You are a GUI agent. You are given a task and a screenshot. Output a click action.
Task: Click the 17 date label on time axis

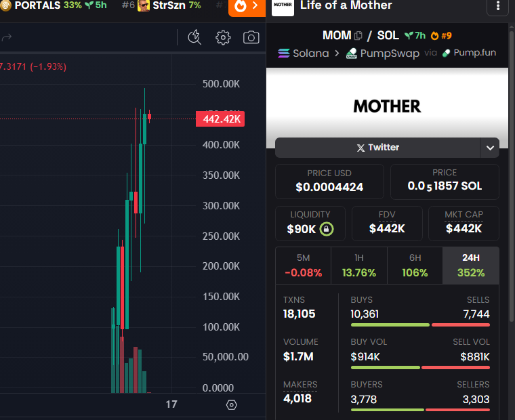click(171, 404)
